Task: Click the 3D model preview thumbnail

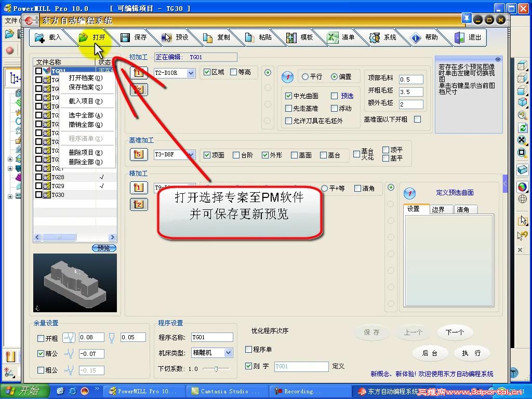Action: pos(75,283)
